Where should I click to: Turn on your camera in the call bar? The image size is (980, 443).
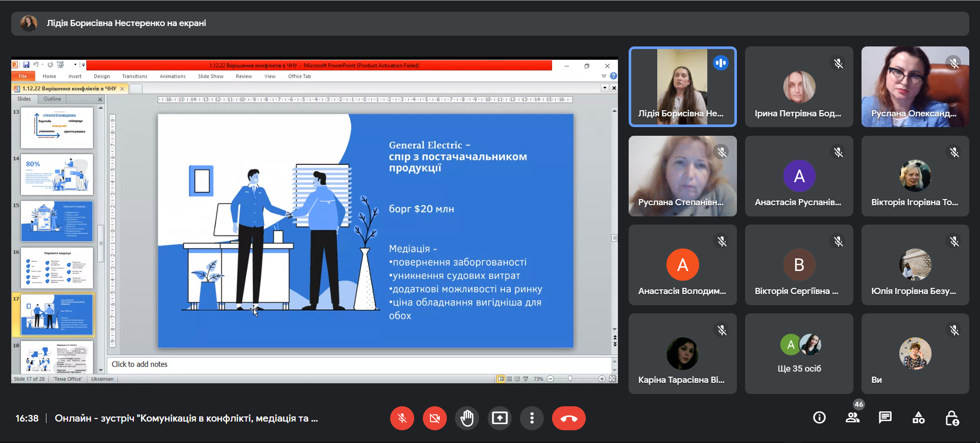pos(435,419)
